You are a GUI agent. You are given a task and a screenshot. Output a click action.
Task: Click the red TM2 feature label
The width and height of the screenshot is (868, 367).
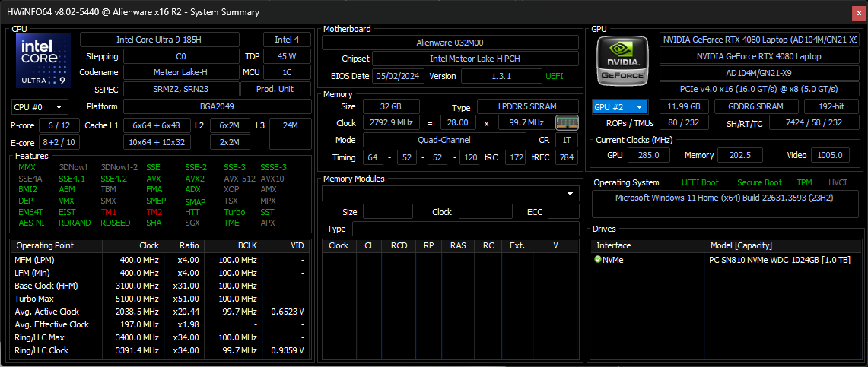[154, 212]
